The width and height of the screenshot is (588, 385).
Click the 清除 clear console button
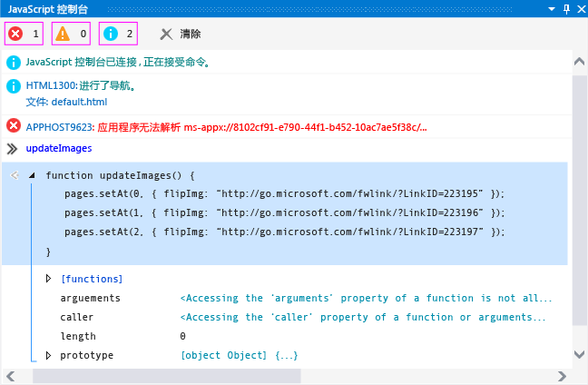click(x=181, y=35)
